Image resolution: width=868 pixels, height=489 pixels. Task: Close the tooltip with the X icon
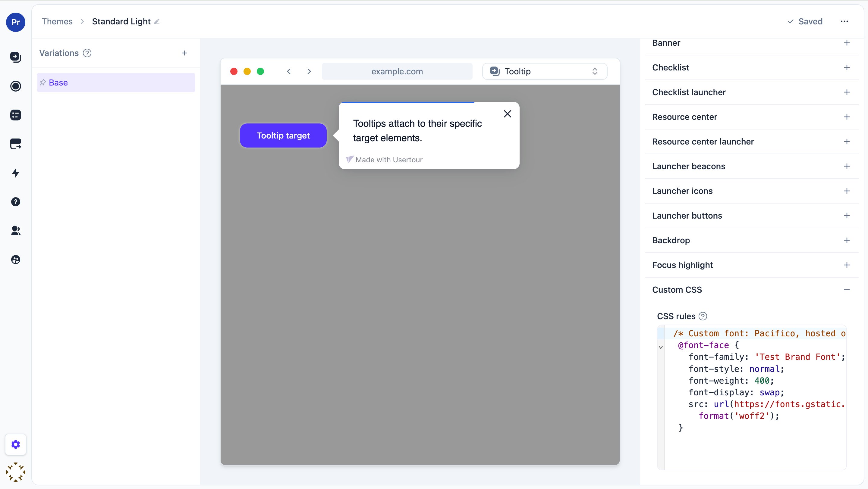[507, 114]
